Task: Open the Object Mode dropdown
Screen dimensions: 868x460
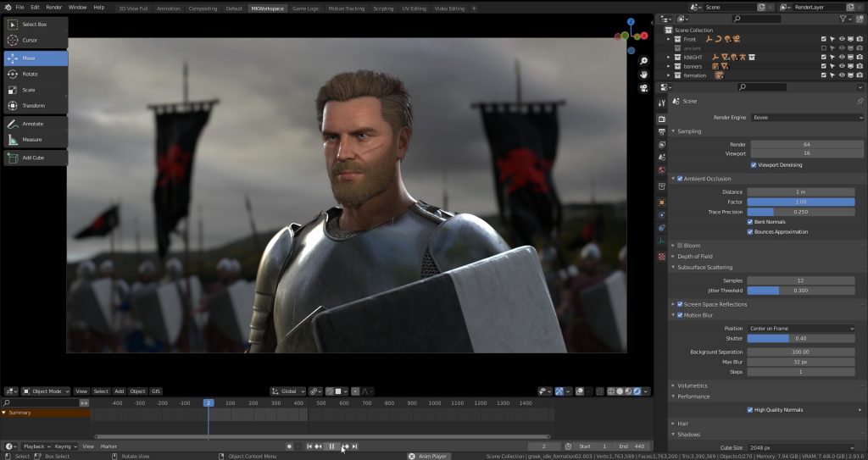Action: [46, 391]
